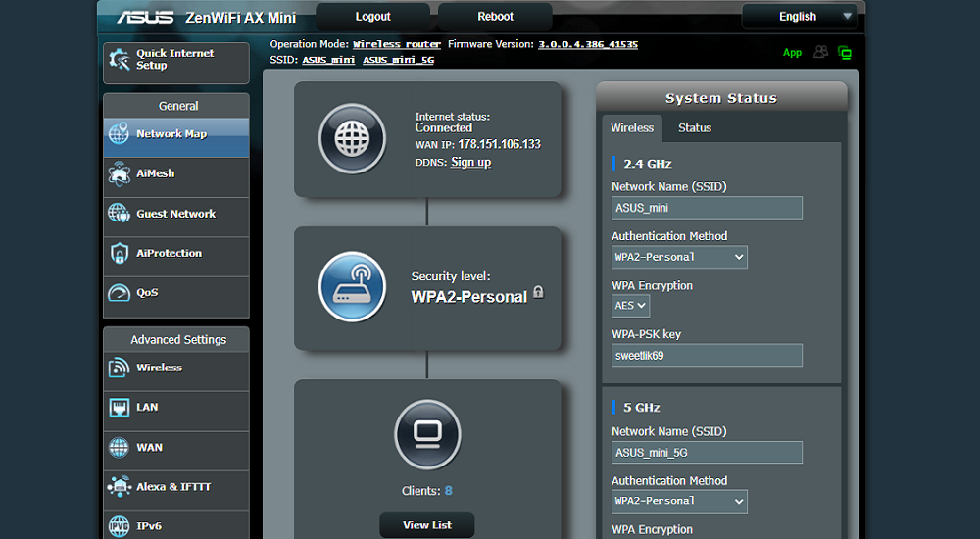
Task: Click the Wireless signal icon in Advanced Settings
Action: [x=119, y=367]
